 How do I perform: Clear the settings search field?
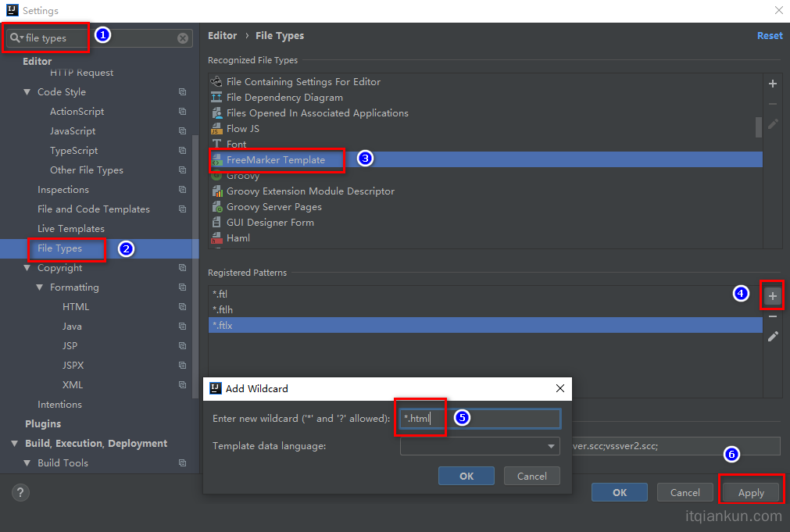183,38
